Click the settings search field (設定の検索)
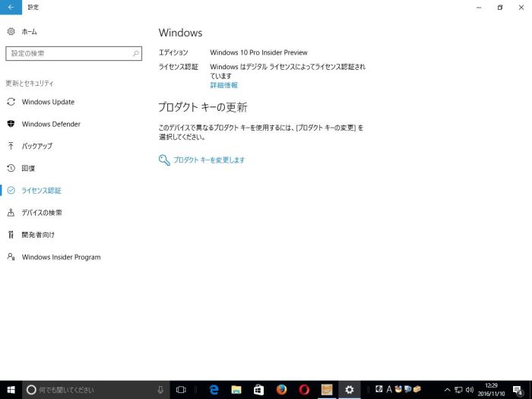The image size is (532, 399). click(73, 54)
